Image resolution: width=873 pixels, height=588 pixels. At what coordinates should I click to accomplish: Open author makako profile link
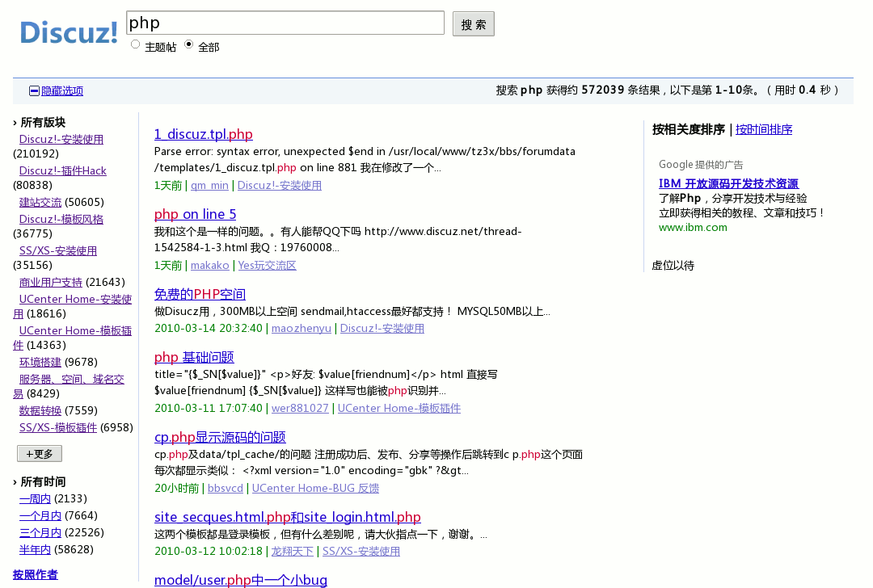pos(210,266)
